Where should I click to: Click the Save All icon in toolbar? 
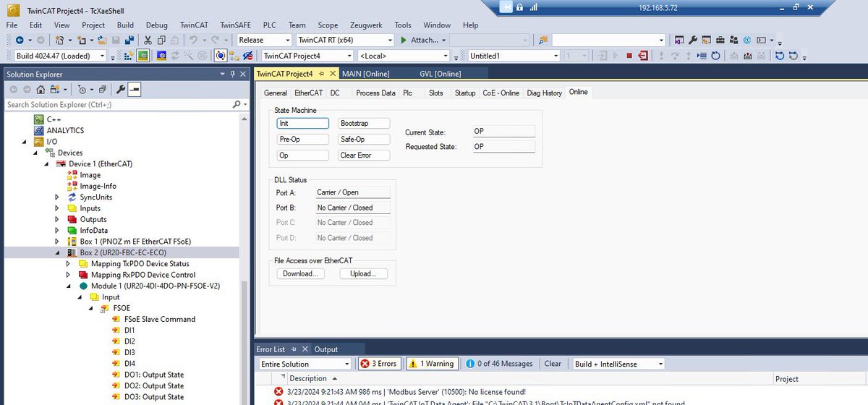129,40
